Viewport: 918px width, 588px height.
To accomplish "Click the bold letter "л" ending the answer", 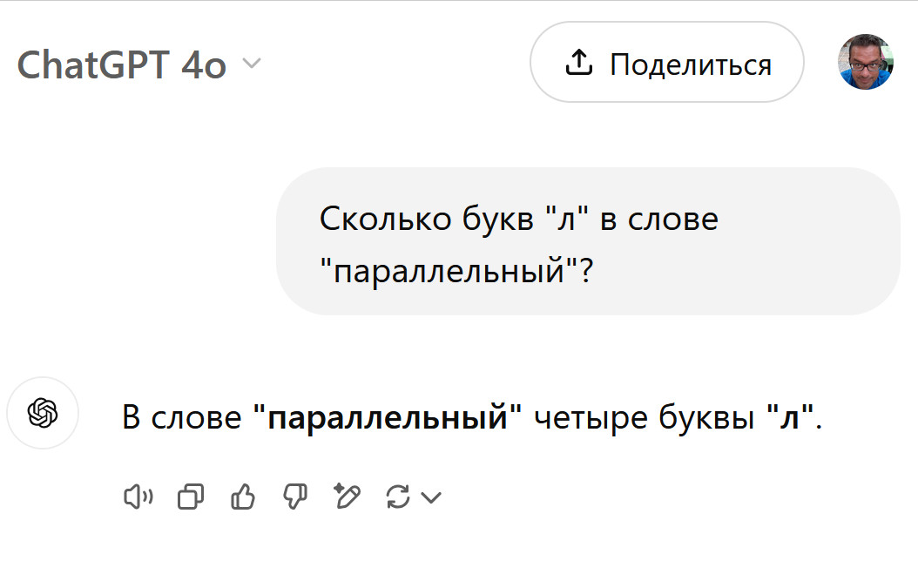I will 789,419.
